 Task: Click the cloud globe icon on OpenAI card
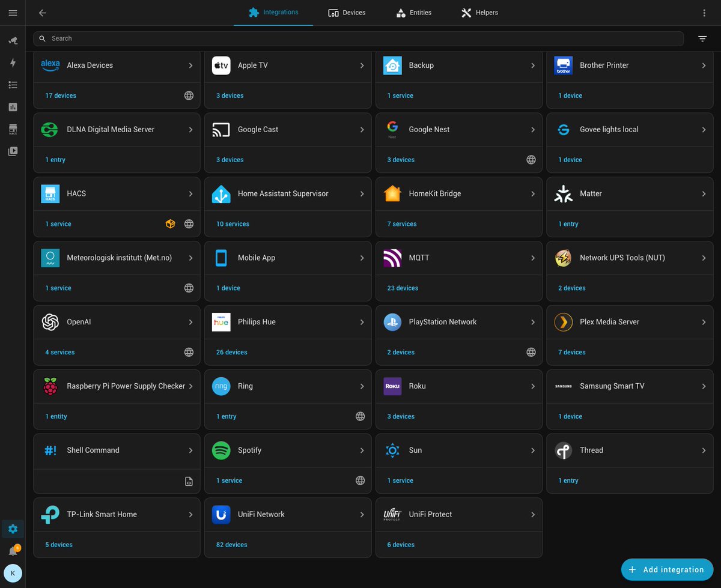tap(189, 352)
